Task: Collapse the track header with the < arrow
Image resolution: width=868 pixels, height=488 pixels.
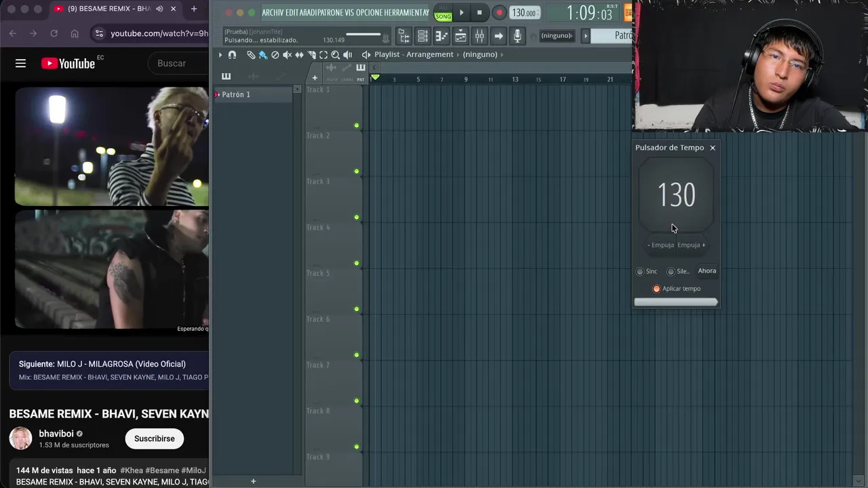Action: point(374,67)
